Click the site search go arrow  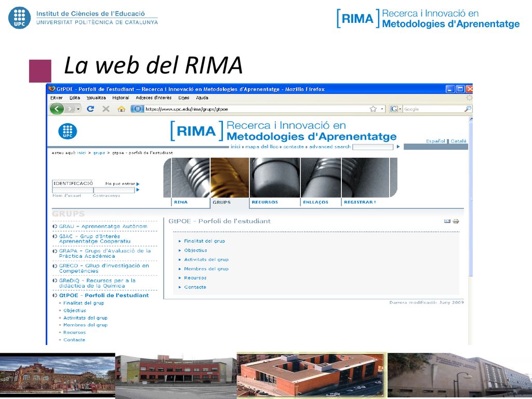point(398,147)
